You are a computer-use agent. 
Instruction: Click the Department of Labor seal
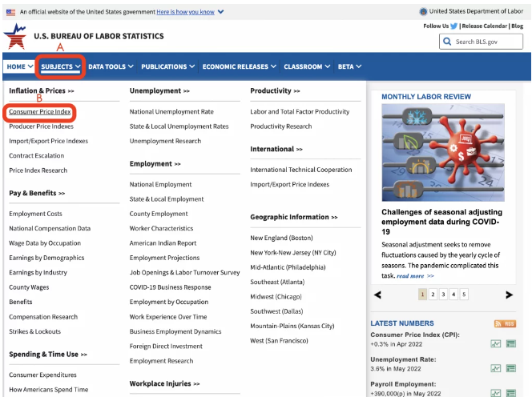pyautogui.click(x=423, y=11)
